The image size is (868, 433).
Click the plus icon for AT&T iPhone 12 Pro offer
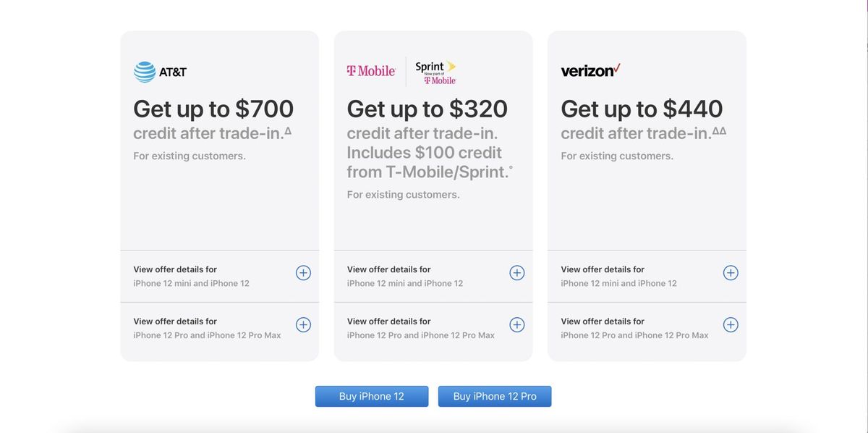tap(303, 324)
